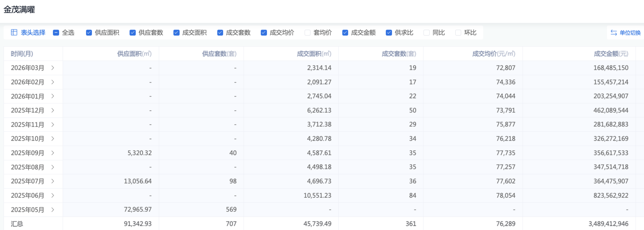Expand the 2025年07月 row arrow
644x230 pixels.
coord(53,181)
